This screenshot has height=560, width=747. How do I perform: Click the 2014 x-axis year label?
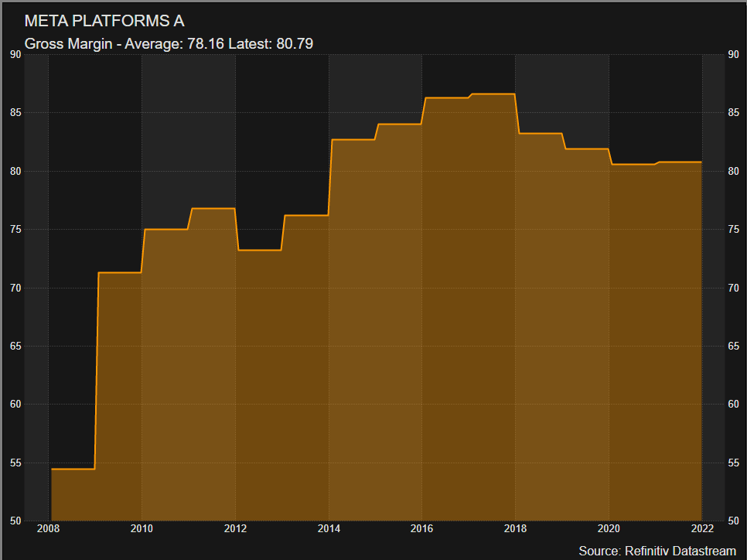pyautogui.click(x=329, y=528)
